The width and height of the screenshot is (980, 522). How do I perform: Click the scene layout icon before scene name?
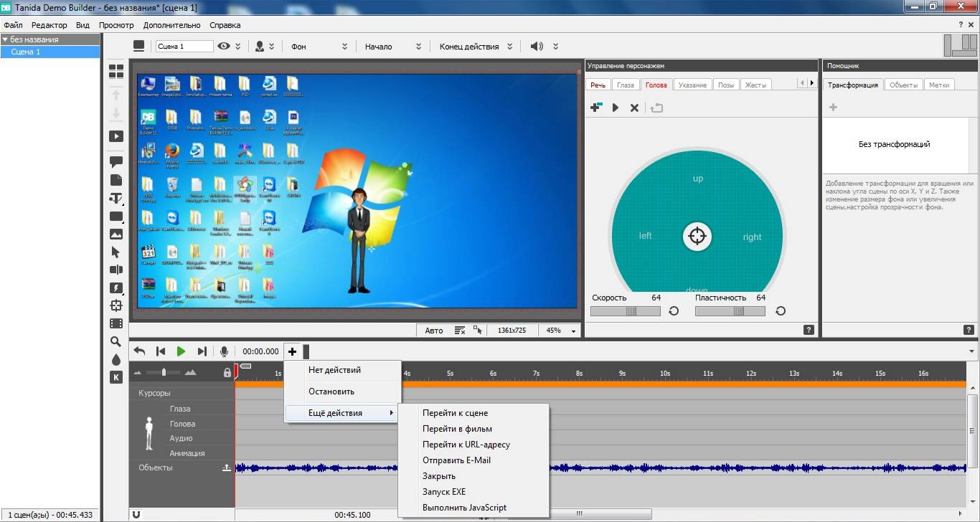point(139,46)
